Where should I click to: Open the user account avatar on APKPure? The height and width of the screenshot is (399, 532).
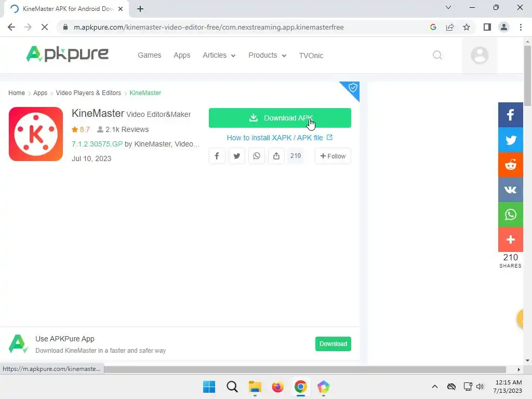[480, 55]
